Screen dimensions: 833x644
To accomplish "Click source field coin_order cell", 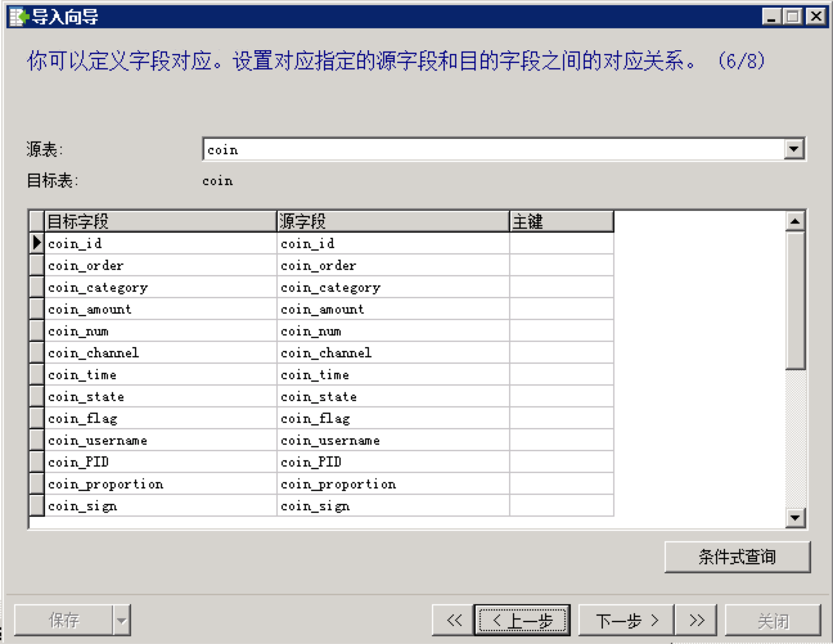I will coord(393,265).
